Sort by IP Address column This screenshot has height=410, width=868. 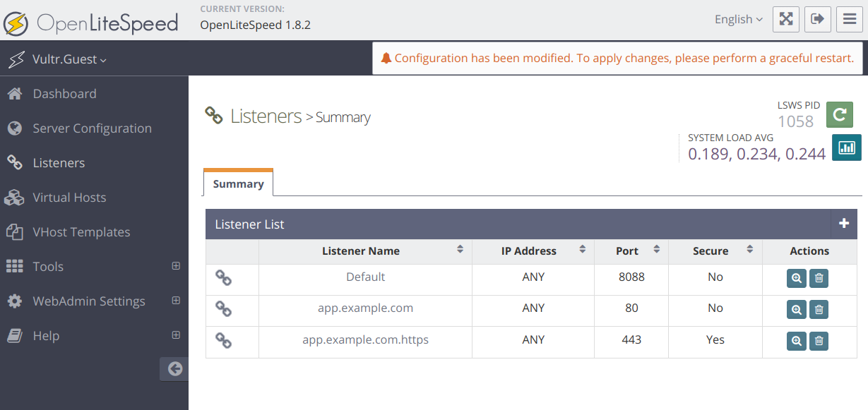(x=533, y=251)
